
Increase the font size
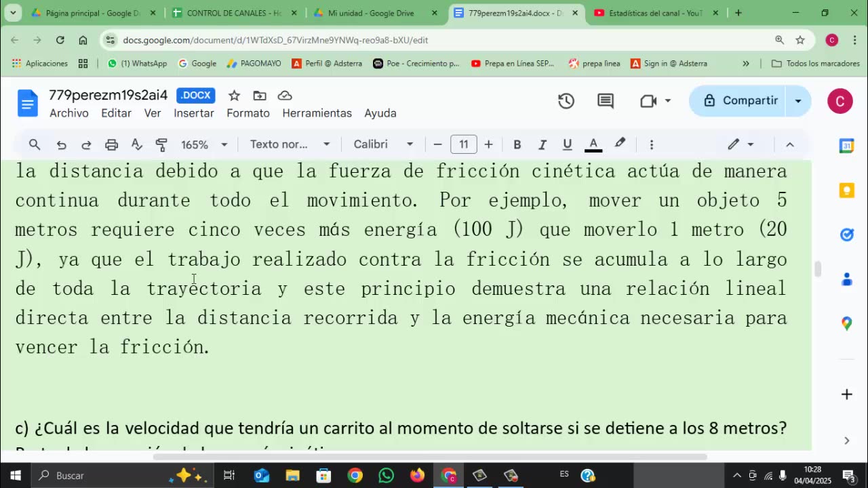click(488, 144)
